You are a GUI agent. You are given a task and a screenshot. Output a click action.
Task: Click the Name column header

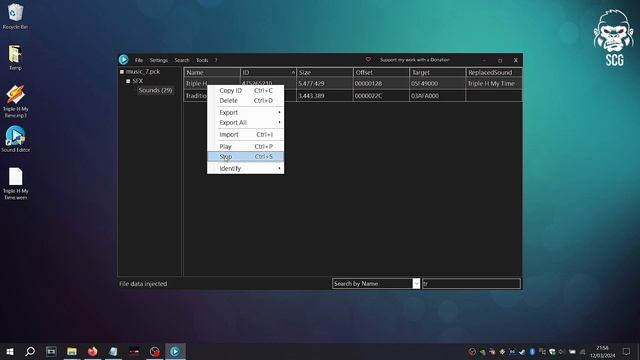212,72
